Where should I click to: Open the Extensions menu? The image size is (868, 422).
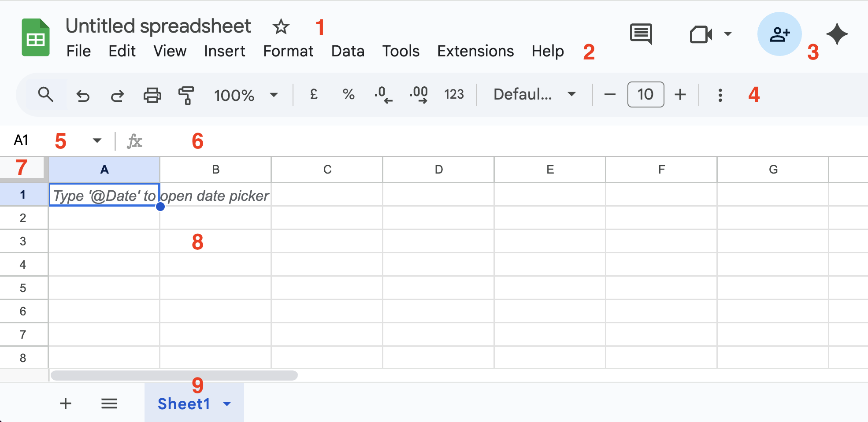[475, 51]
